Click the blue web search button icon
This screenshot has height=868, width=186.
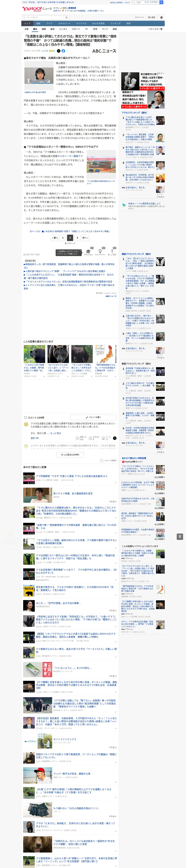click(161, 2)
